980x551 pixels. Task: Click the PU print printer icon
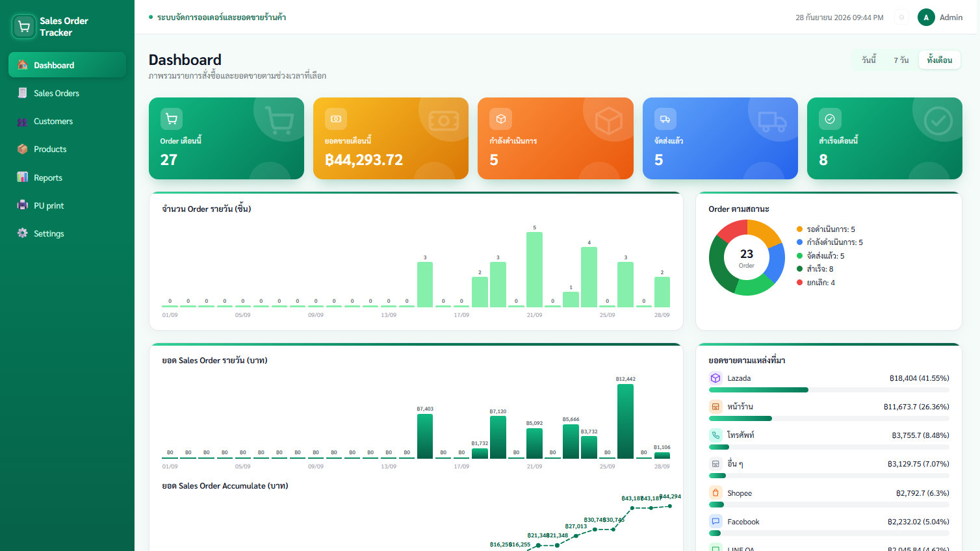[23, 205]
